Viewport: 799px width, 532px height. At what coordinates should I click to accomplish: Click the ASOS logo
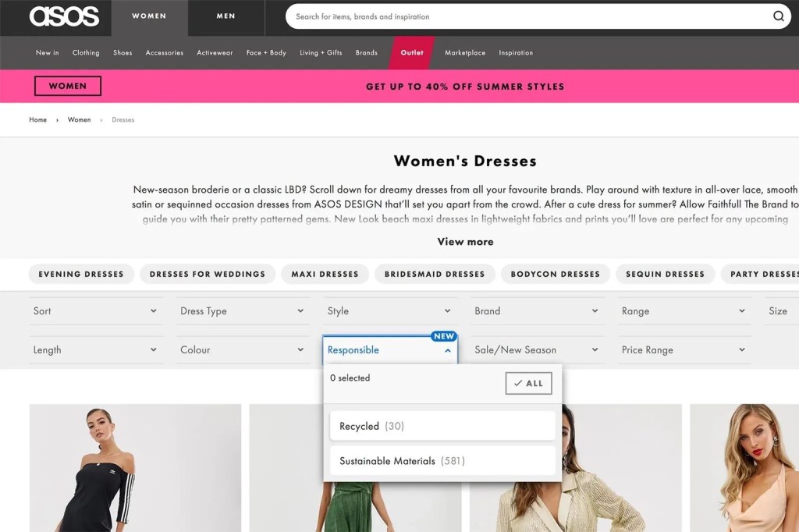point(64,16)
